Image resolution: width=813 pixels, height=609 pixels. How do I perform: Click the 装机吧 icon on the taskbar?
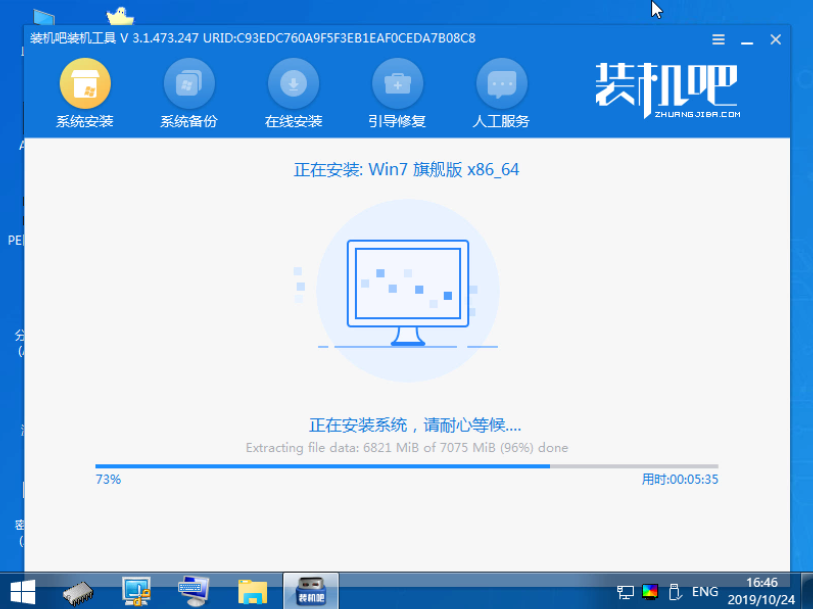tap(309, 590)
